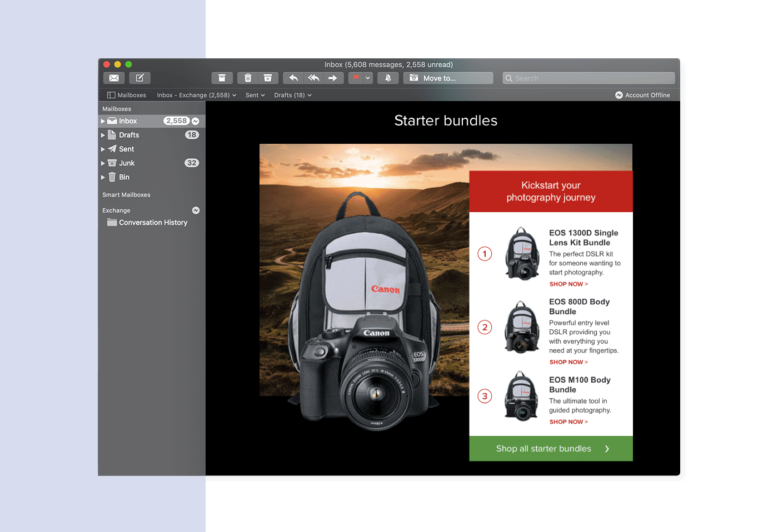Click the Exchange account status icon
Screen dimensions: 778x532
pyautogui.click(x=196, y=210)
